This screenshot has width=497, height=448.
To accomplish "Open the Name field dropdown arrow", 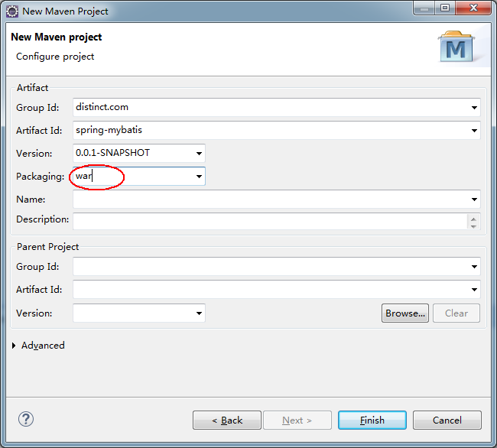I will 474,200.
